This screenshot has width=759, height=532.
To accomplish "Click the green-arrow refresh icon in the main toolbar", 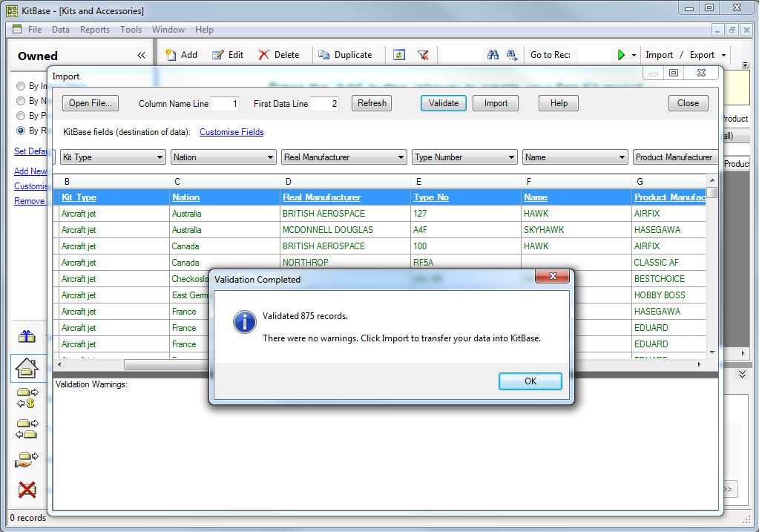I will click(399, 55).
